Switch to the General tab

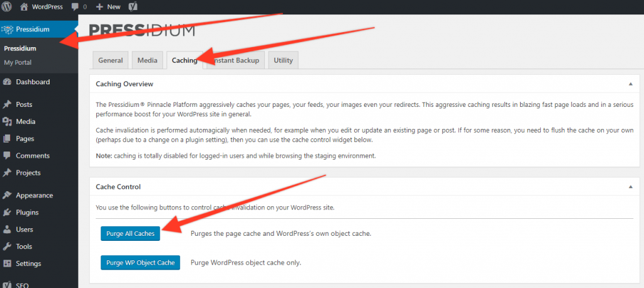pyautogui.click(x=111, y=60)
